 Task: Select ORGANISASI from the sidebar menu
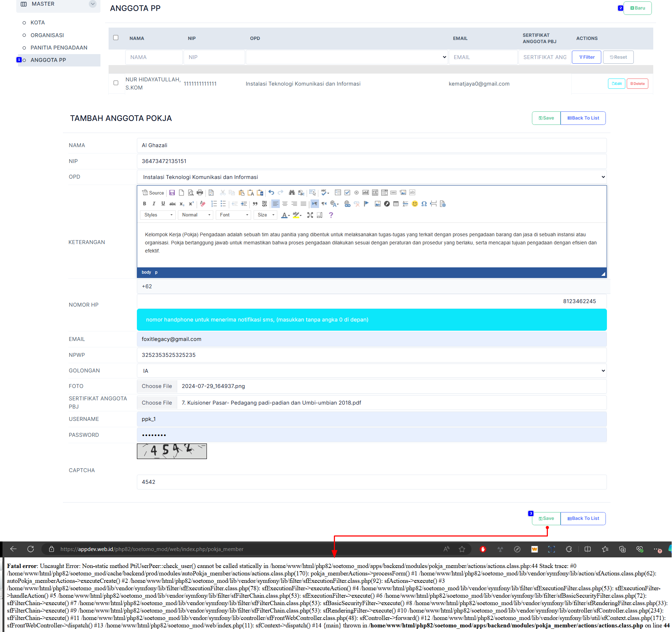[x=47, y=35]
